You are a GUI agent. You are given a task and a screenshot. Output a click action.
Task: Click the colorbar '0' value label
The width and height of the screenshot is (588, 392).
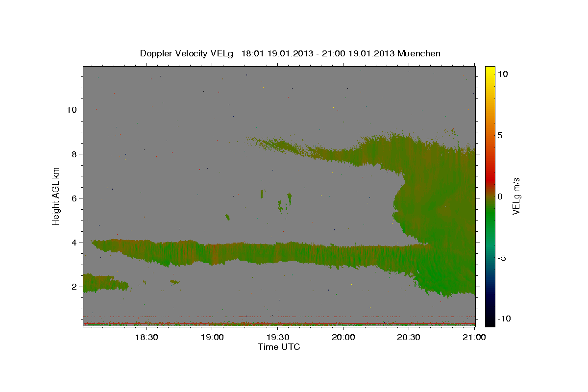click(500, 196)
